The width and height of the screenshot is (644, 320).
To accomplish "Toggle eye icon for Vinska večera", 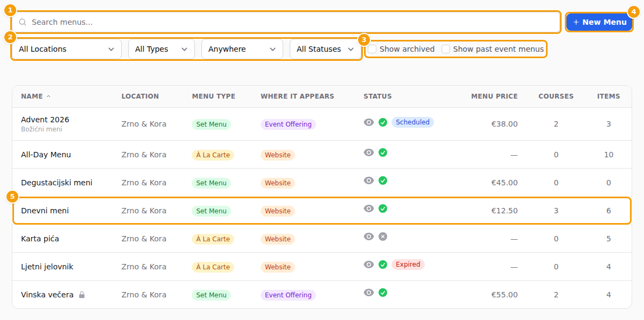I will pyautogui.click(x=369, y=292).
